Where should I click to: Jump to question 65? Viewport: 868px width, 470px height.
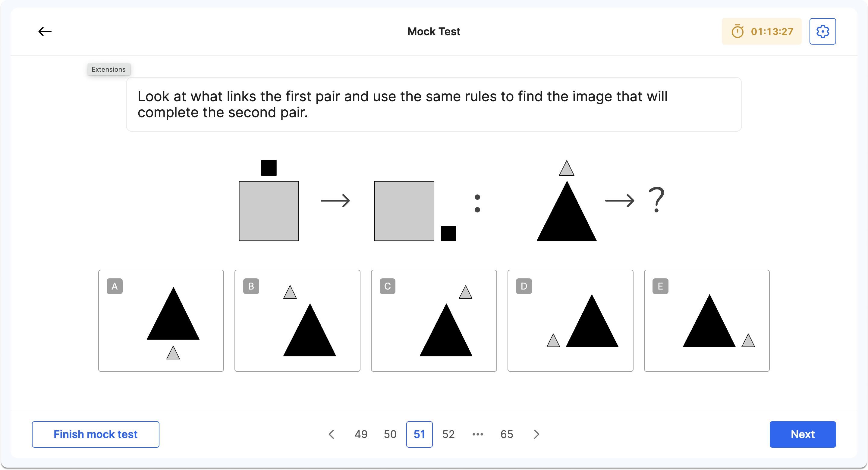[506, 434]
